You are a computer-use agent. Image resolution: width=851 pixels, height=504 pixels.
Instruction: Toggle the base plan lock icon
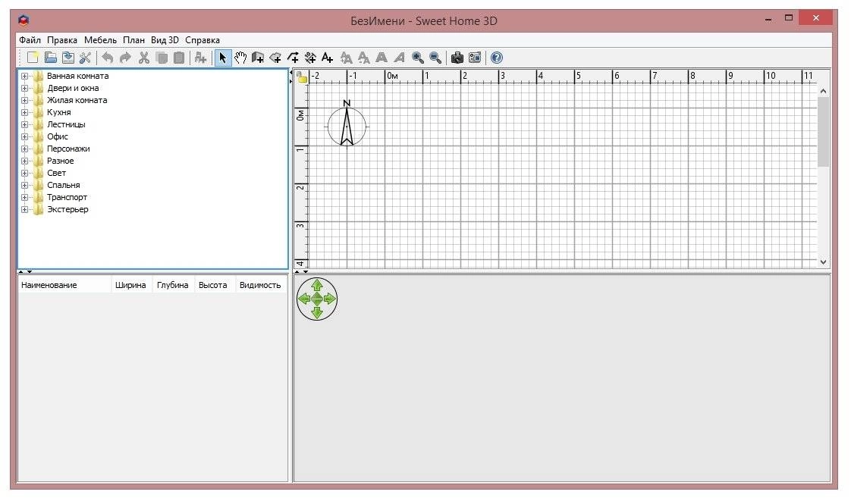pos(302,77)
